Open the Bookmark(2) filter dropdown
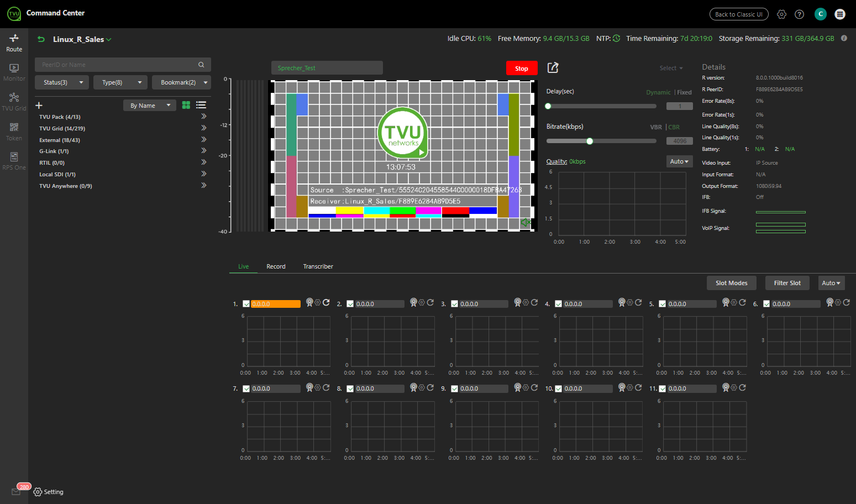The width and height of the screenshot is (856, 504). click(181, 82)
